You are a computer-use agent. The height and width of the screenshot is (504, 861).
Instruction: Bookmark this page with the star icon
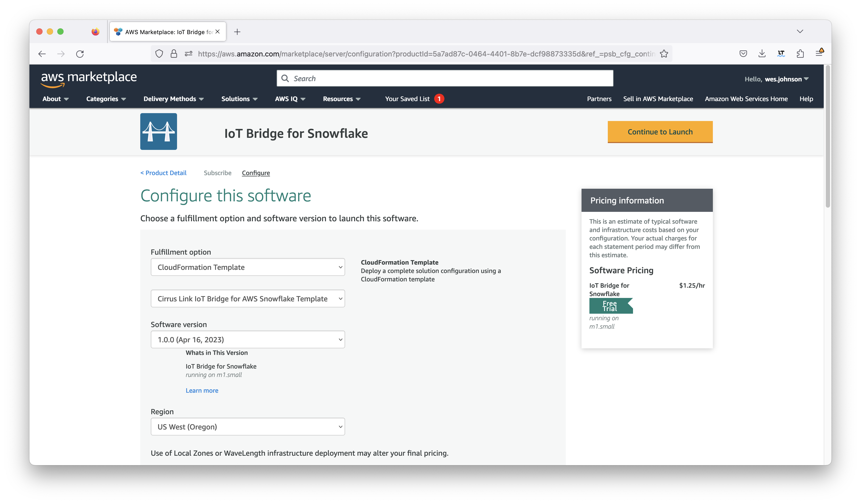(664, 54)
